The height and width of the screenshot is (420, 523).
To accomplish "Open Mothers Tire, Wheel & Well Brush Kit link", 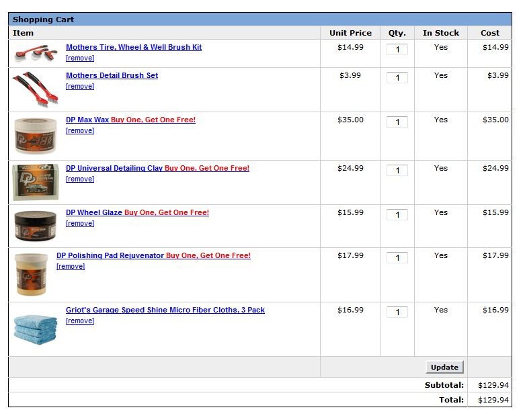I will [134, 47].
